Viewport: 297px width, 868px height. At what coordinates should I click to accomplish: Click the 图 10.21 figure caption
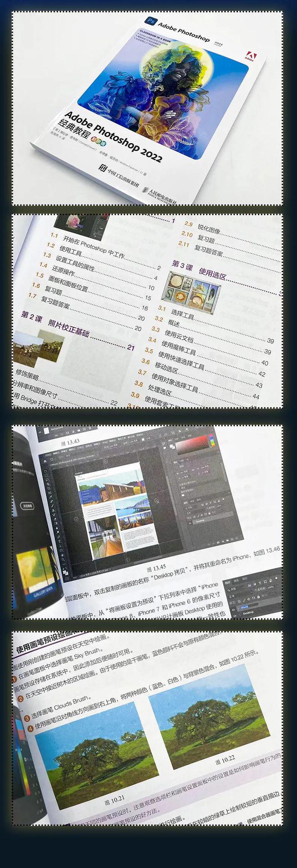[x=114, y=801]
